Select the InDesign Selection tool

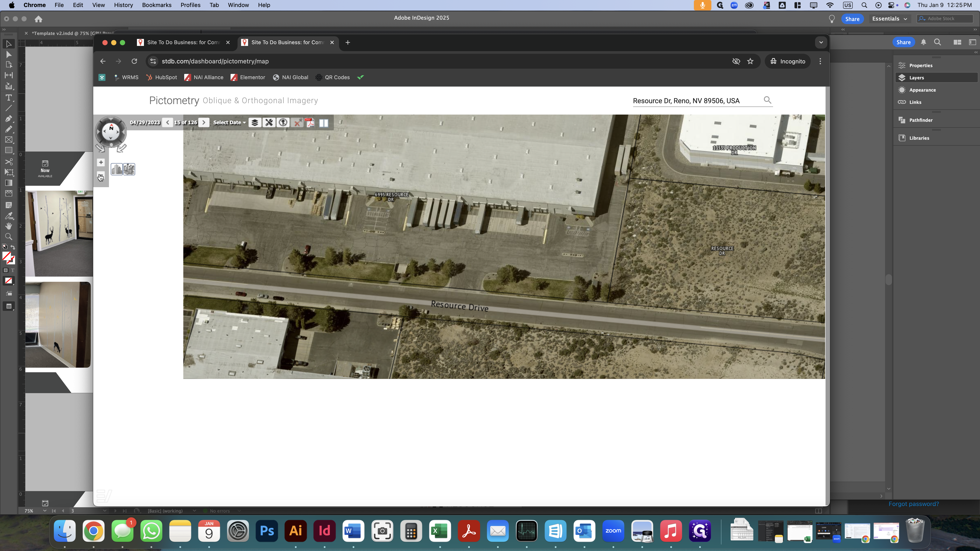tap(8, 44)
